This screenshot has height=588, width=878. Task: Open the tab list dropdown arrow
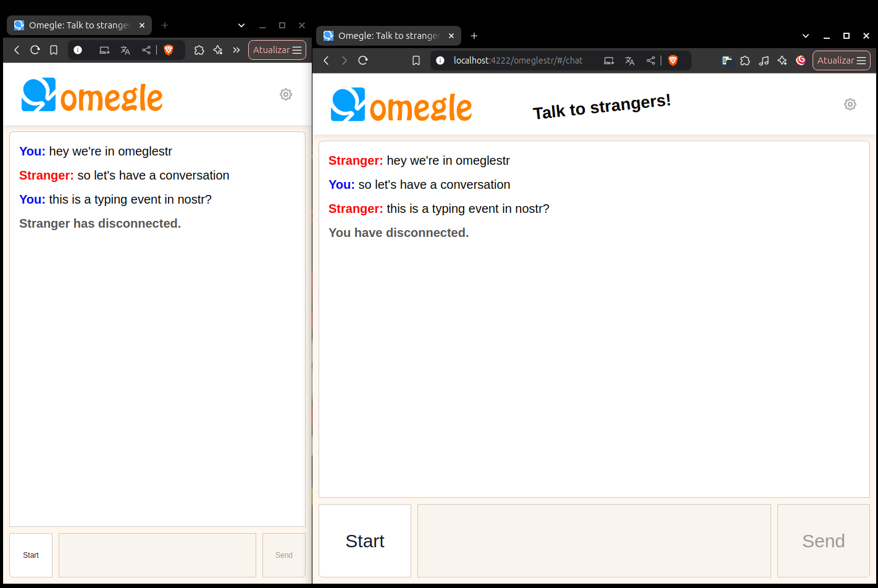click(805, 36)
